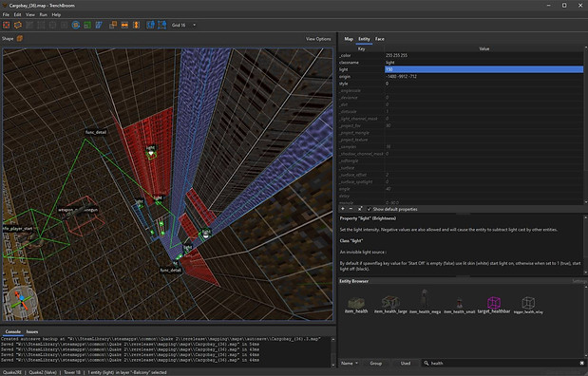Select trigger_health_relay entity thumbnail
Image resolution: width=588 pixels, height=376 pixels.
528,305
